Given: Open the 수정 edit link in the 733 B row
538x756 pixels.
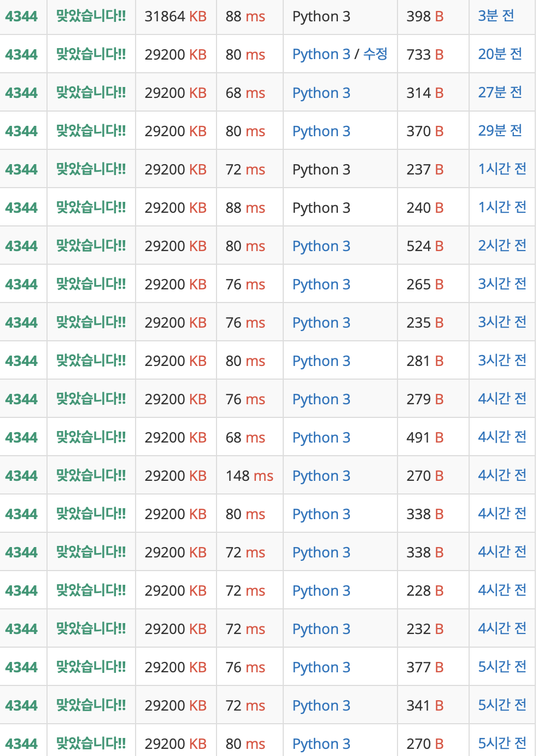Looking at the screenshot, I should tap(376, 54).
